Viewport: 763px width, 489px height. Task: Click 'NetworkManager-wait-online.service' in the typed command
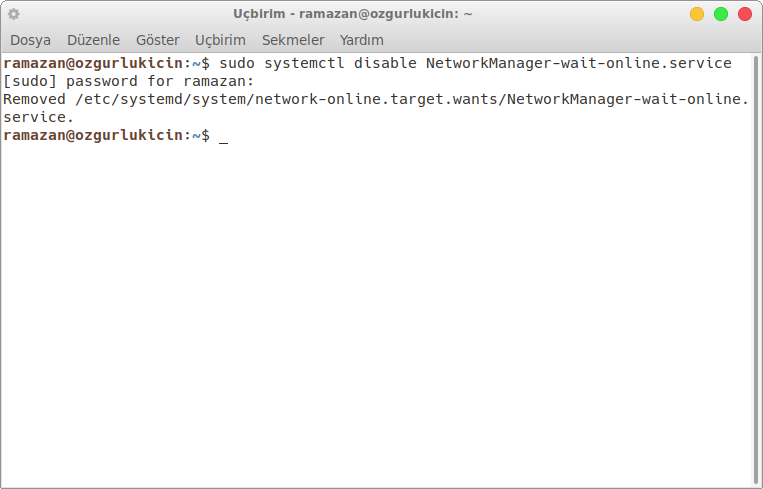click(579, 63)
